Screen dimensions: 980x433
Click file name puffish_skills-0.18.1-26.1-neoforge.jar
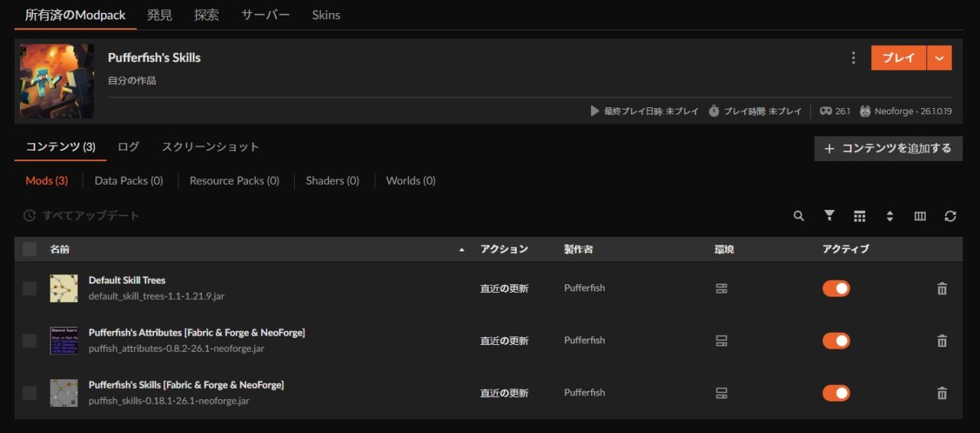click(x=169, y=401)
